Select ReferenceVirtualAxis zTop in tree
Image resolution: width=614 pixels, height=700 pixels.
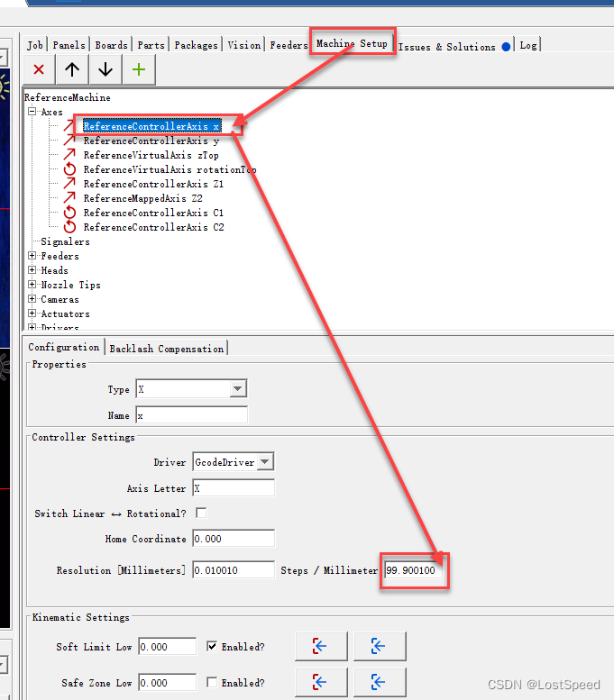click(151, 155)
